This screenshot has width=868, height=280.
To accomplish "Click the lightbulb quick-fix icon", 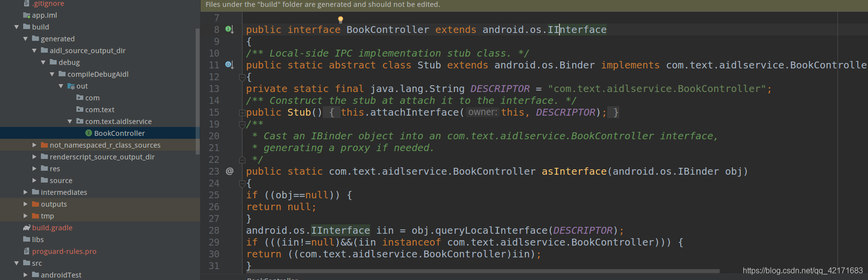I will point(340,20).
